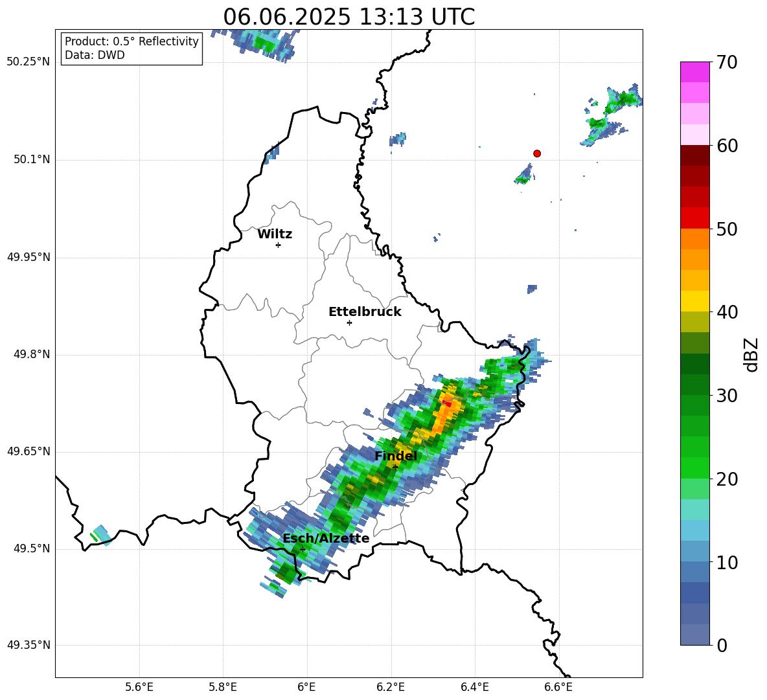Click the 6.4°E longitude label
Viewport: 767px width, 700px height.
click(474, 687)
